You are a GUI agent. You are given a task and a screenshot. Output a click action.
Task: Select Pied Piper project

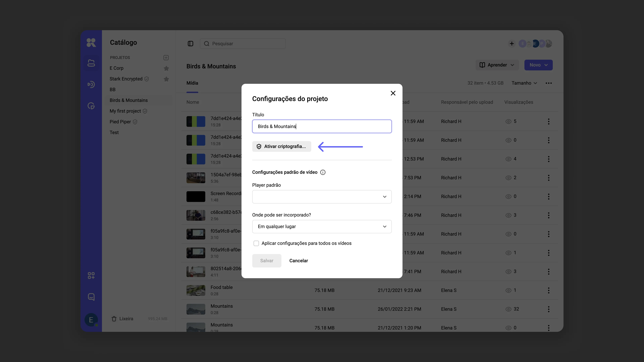[x=120, y=122]
